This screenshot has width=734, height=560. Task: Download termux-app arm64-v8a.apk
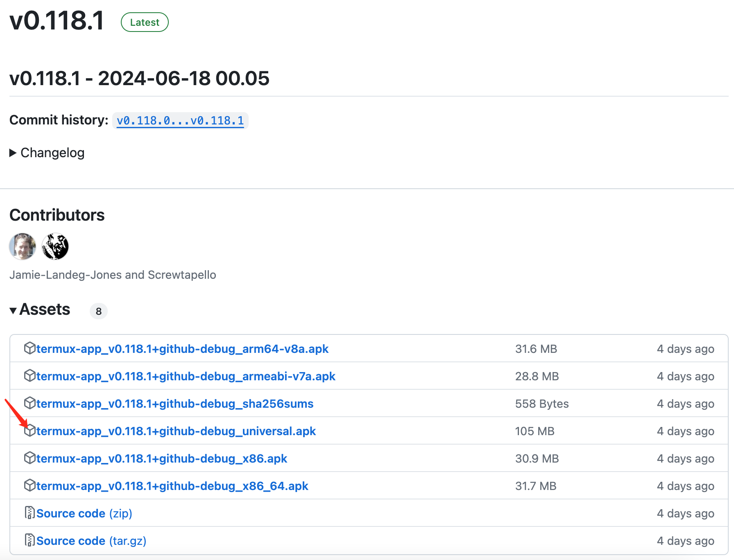182,349
